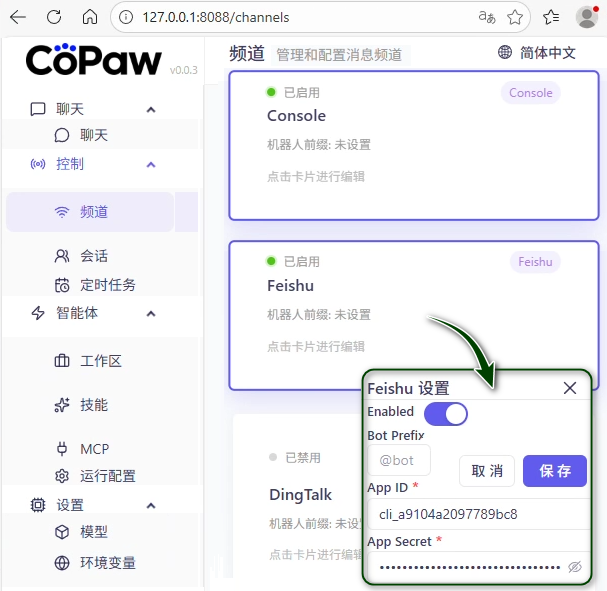The width and height of the screenshot is (607, 591).
Task: Click the globe icon beside 简体中文
Action: coord(505,52)
